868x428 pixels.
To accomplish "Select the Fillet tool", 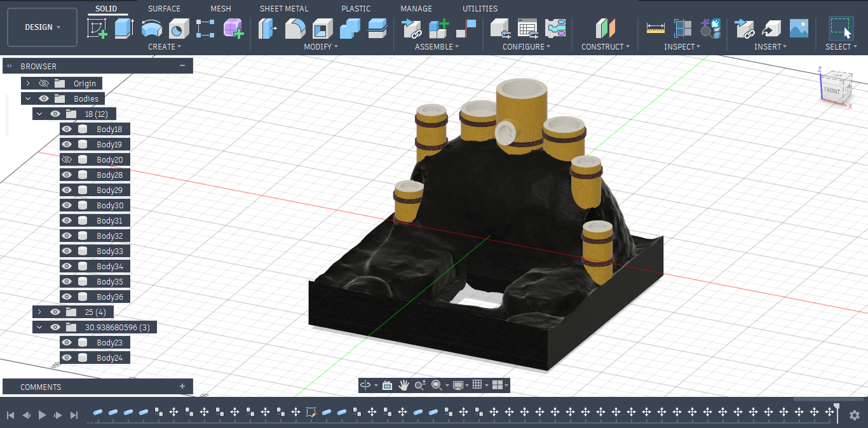I will 295,29.
